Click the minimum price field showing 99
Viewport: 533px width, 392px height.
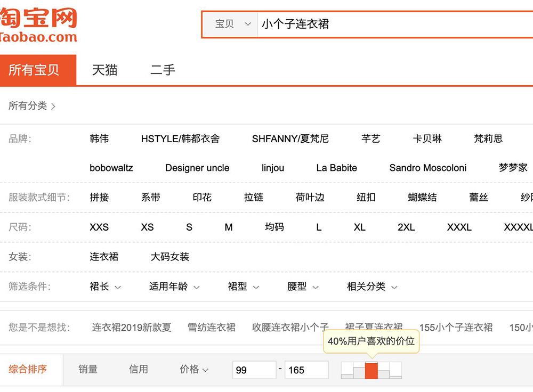pos(254,370)
